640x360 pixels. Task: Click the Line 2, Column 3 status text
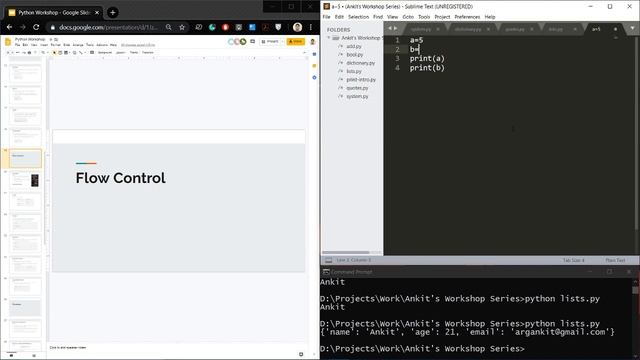tap(353, 260)
